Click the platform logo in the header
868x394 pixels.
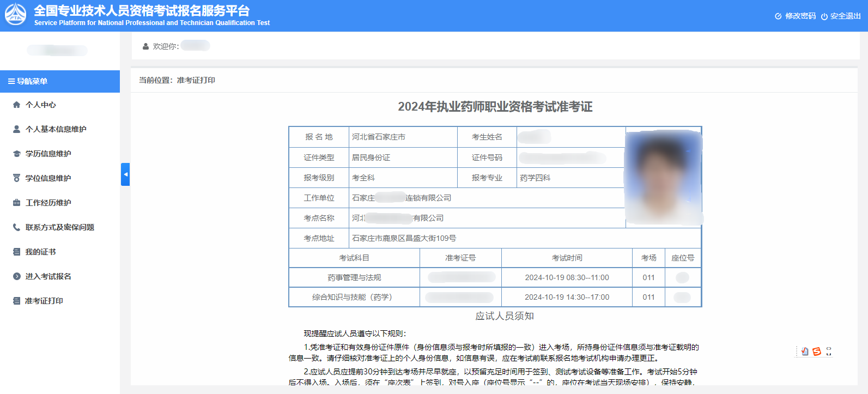click(x=15, y=15)
